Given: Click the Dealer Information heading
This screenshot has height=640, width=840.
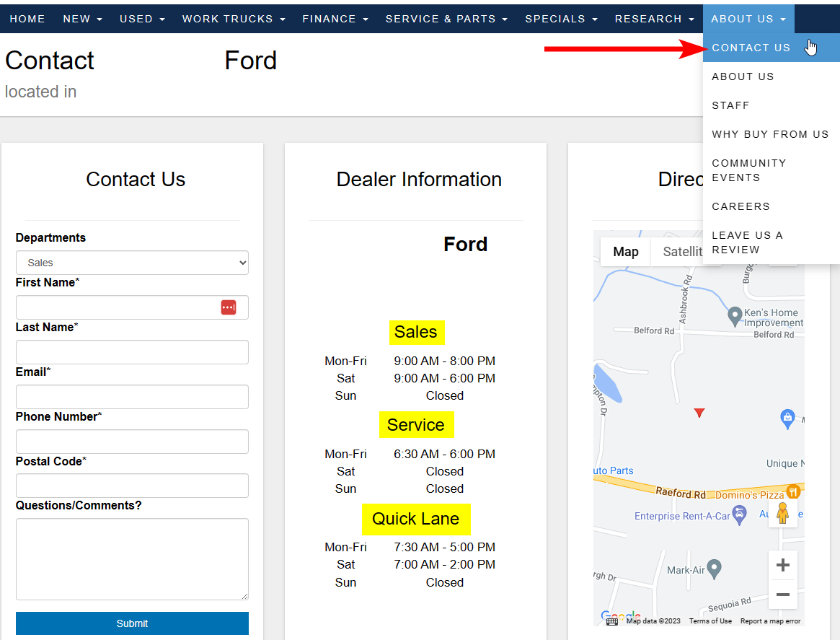Looking at the screenshot, I should coord(419,180).
